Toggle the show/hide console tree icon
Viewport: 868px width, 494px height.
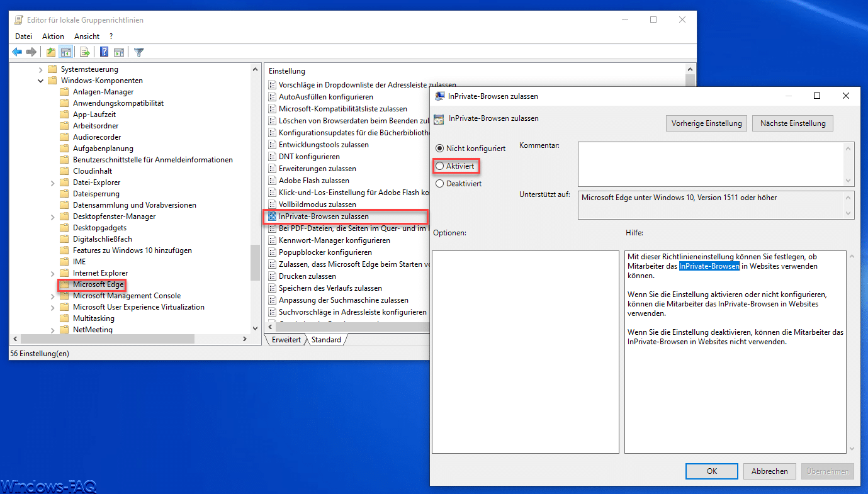click(x=65, y=52)
